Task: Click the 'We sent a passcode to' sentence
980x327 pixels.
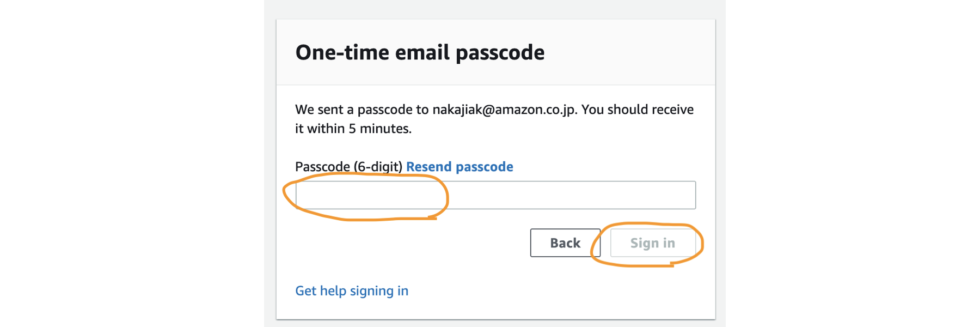Action: coord(362,110)
